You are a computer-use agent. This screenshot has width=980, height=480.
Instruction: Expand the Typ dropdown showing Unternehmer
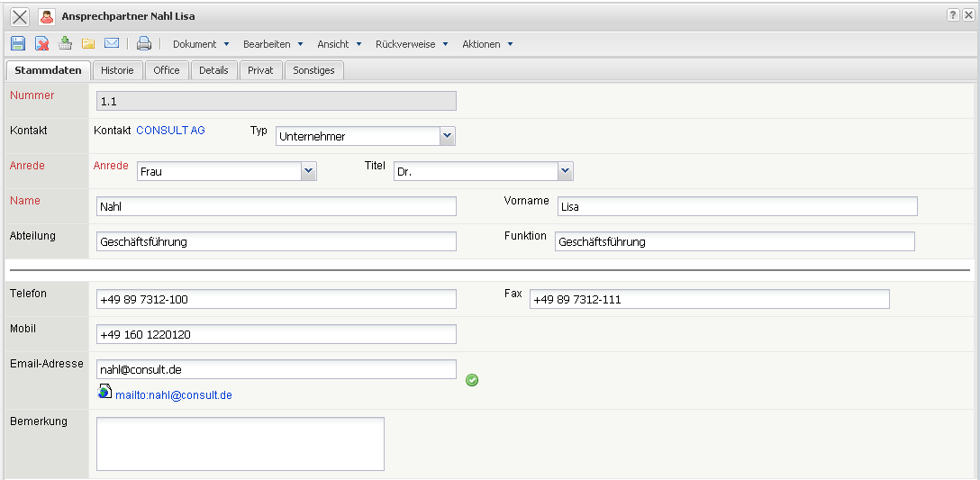coord(447,136)
